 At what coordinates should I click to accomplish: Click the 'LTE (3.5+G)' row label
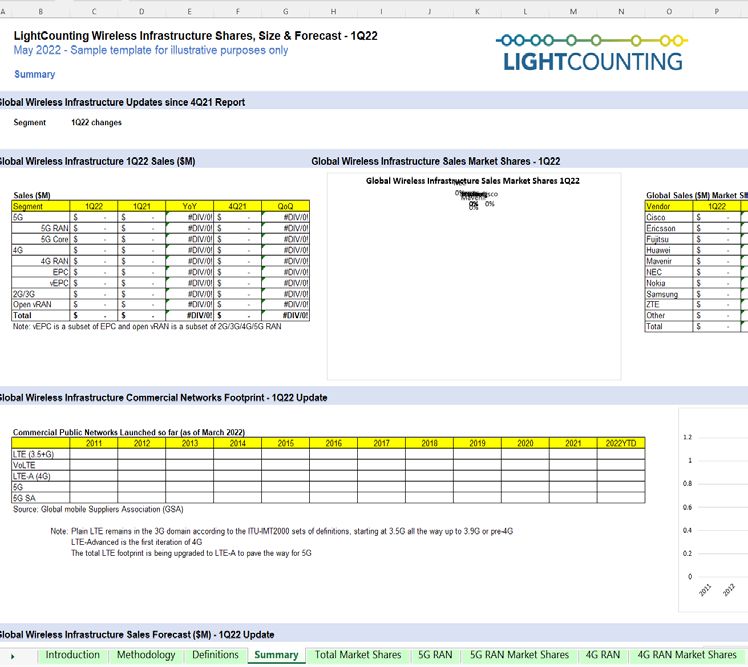tap(41, 454)
